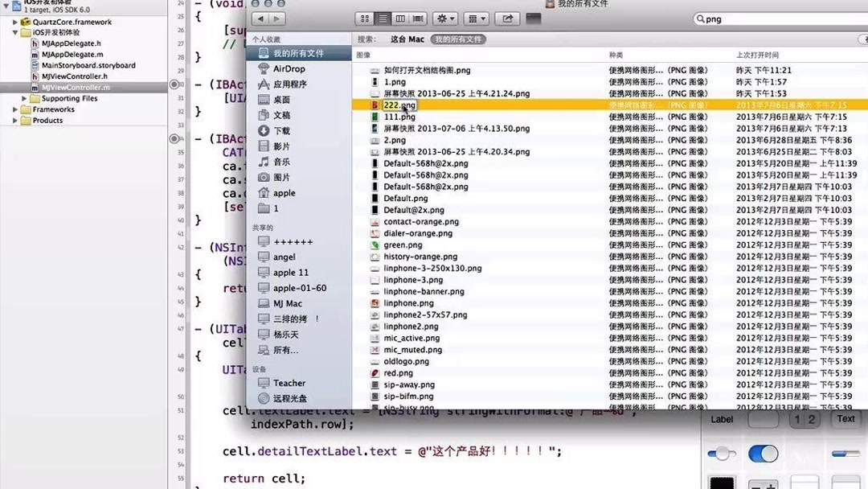This screenshot has height=489, width=868.
Task: Open the arrange-by menu in Finder
Action: (475, 18)
